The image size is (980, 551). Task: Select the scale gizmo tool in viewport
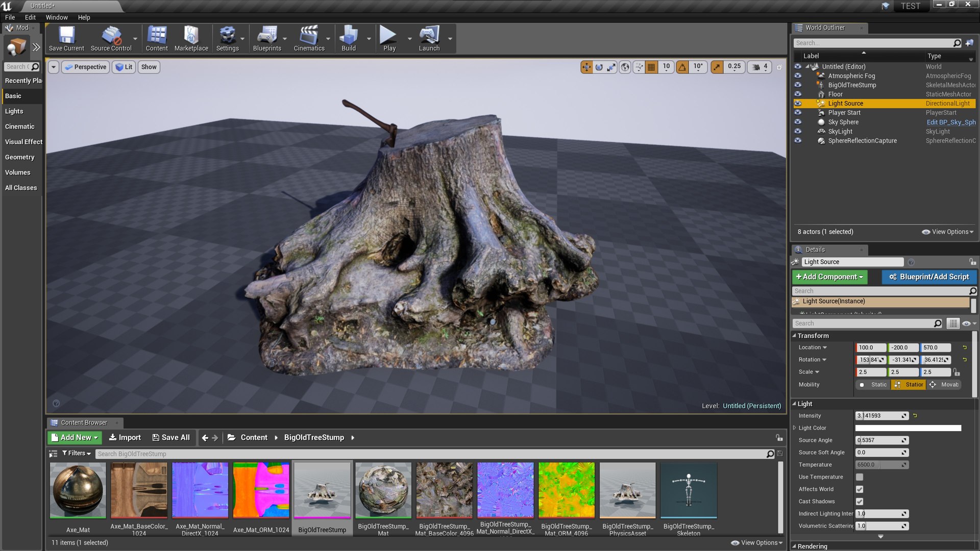611,67
